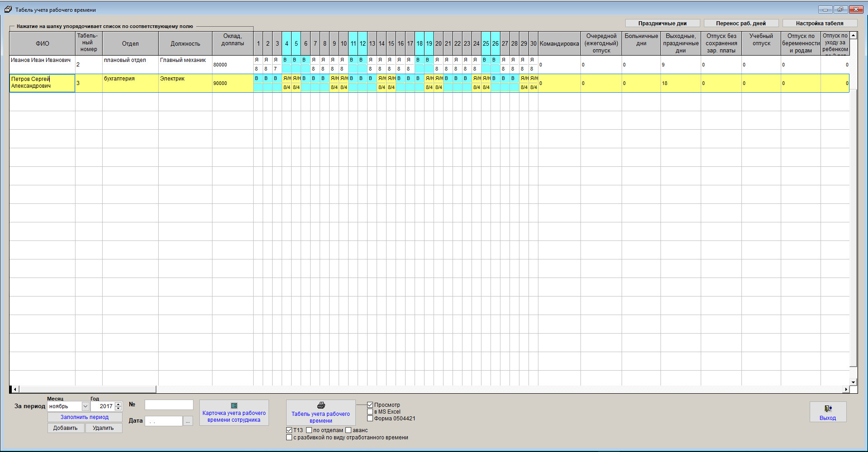Screen dimensions: 868x452
Task: Click the day 30 column header
Action: click(533, 43)
